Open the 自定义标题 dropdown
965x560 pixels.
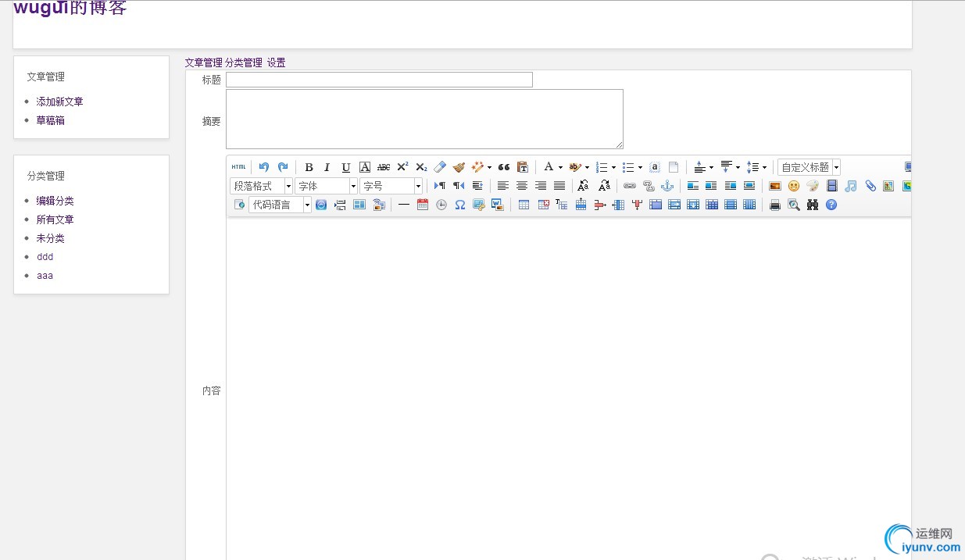click(x=809, y=167)
